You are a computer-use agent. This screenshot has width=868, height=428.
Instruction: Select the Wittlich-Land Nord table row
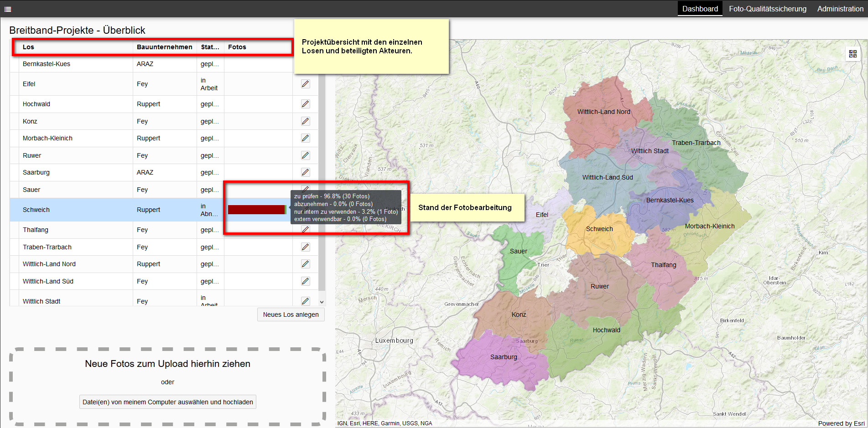164,264
